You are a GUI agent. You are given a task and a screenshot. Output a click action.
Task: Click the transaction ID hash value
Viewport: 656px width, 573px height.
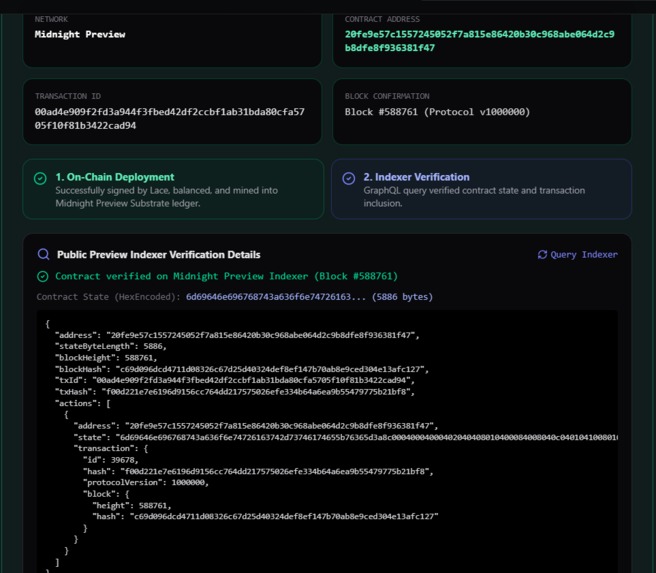169,119
